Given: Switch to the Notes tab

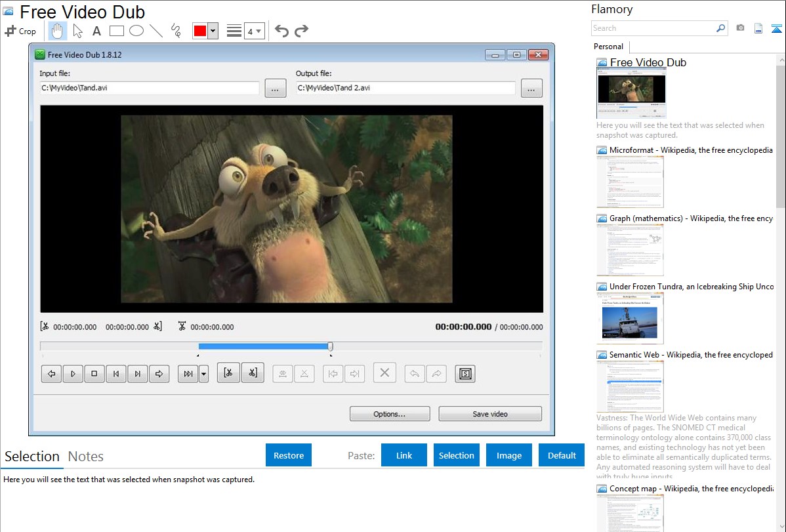Looking at the screenshot, I should click(x=86, y=457).
